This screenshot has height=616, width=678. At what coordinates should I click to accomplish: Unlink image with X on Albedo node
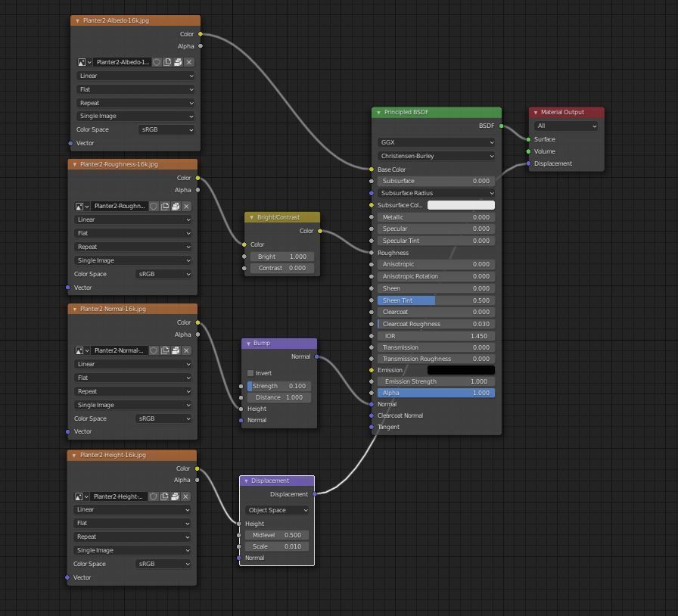[x=189, y=62]
